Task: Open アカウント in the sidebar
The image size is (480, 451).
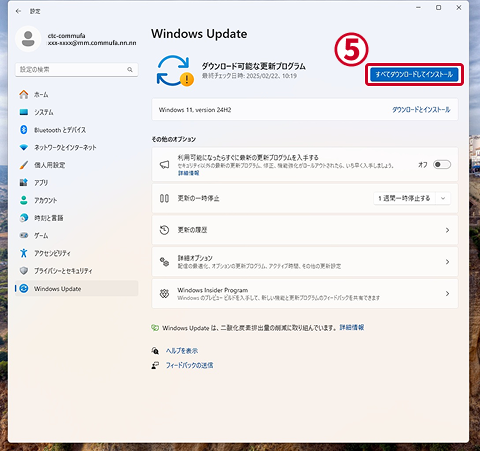Action: click(76, 200)
